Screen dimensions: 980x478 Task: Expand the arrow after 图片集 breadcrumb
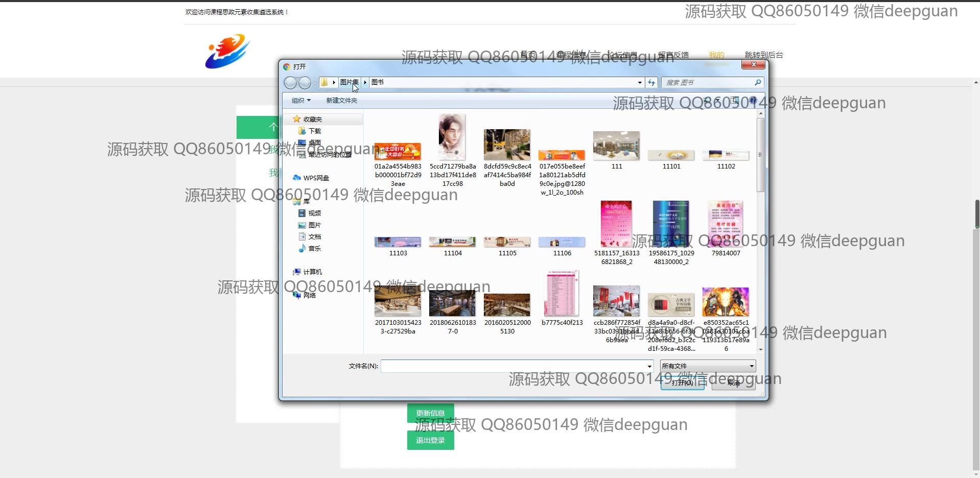point(365,82)
